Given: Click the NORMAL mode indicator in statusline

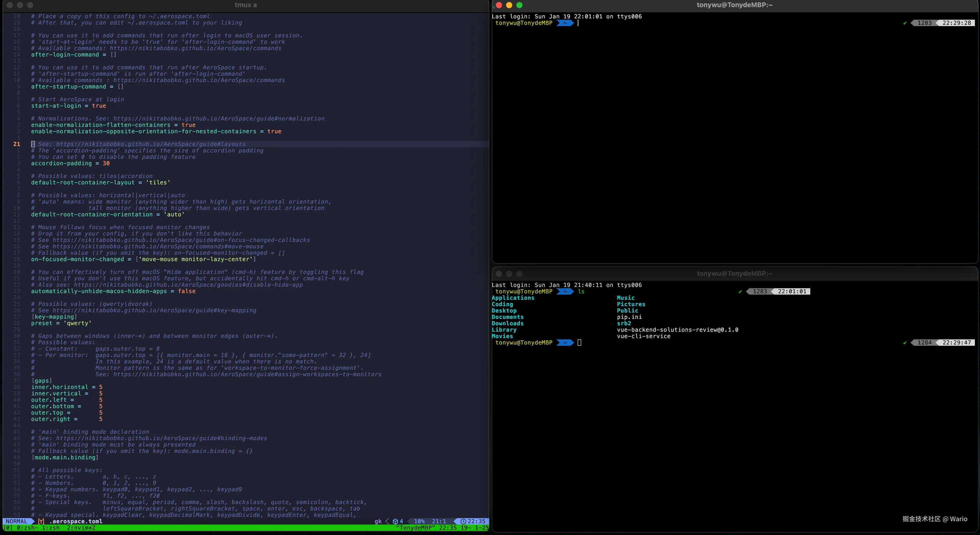Looking at the screenshot, I should tap(16, 521).
